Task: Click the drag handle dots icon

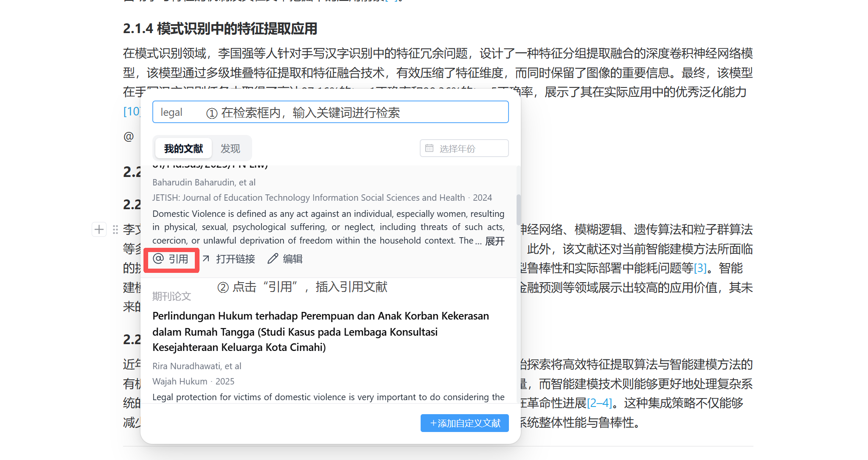Action: pos(115,230)
